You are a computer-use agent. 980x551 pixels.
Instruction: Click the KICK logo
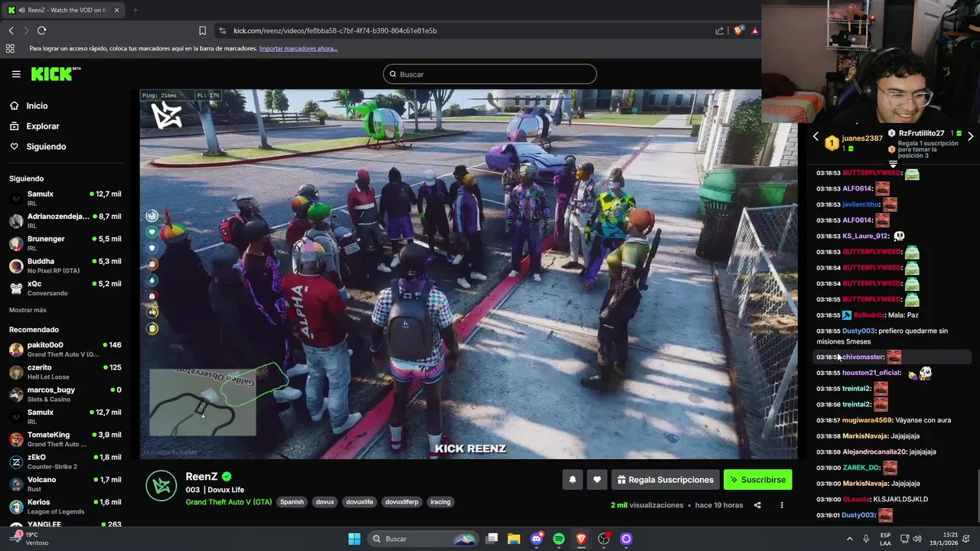(55, 73)
